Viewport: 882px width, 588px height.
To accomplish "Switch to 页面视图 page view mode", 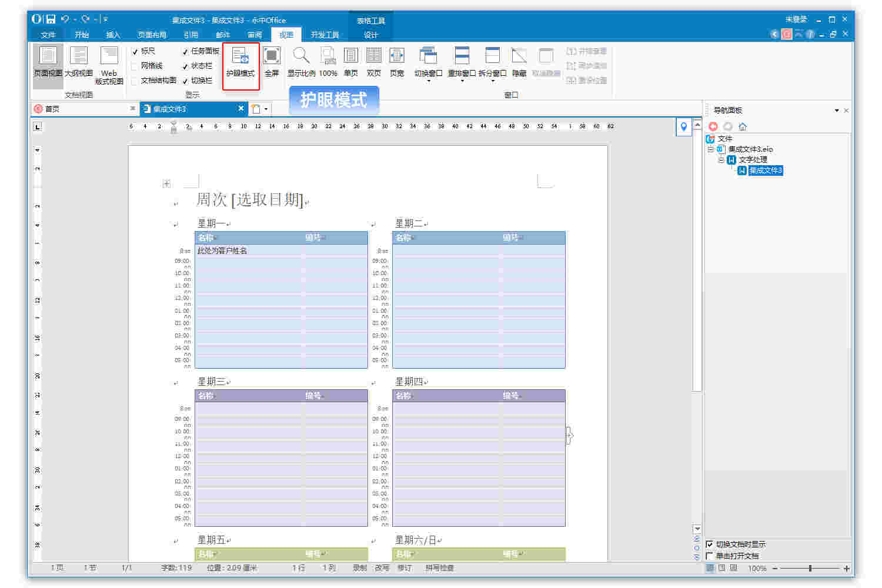I will (47, 65).
